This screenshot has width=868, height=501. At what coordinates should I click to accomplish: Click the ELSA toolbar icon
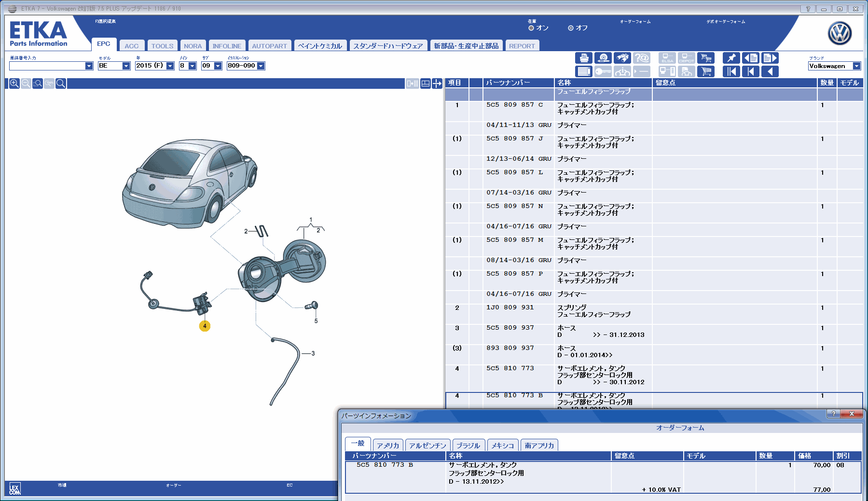point(667,58)
